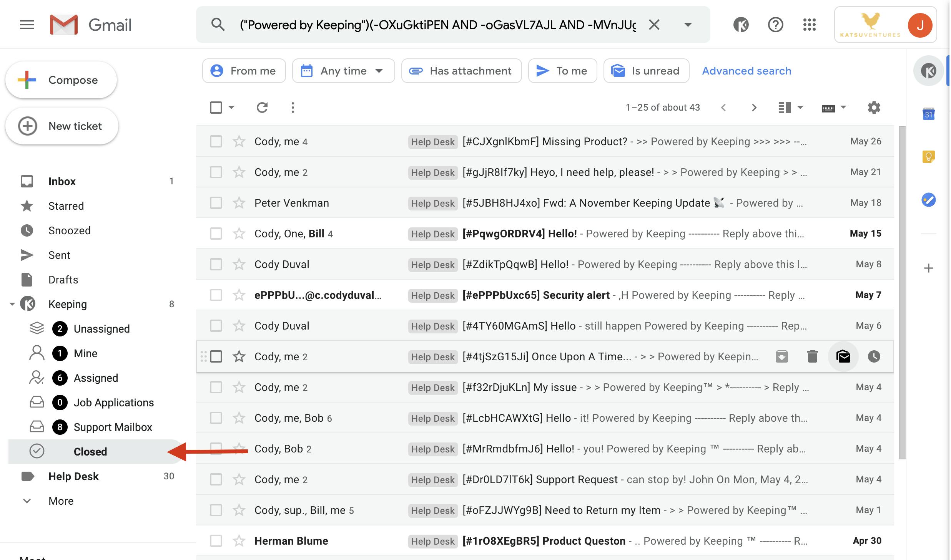Open Google Calendar side panel icon
The image size is (951, 560).
pos(929,114)
